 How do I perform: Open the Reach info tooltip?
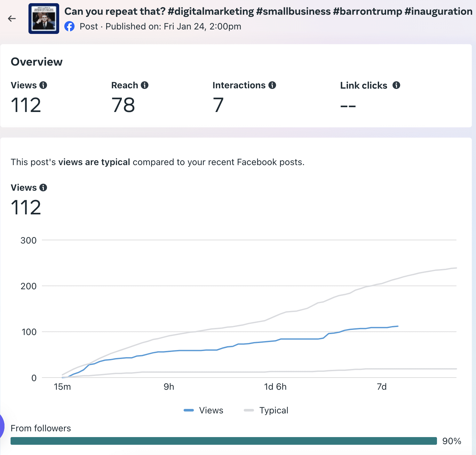(x=145, y=85)
